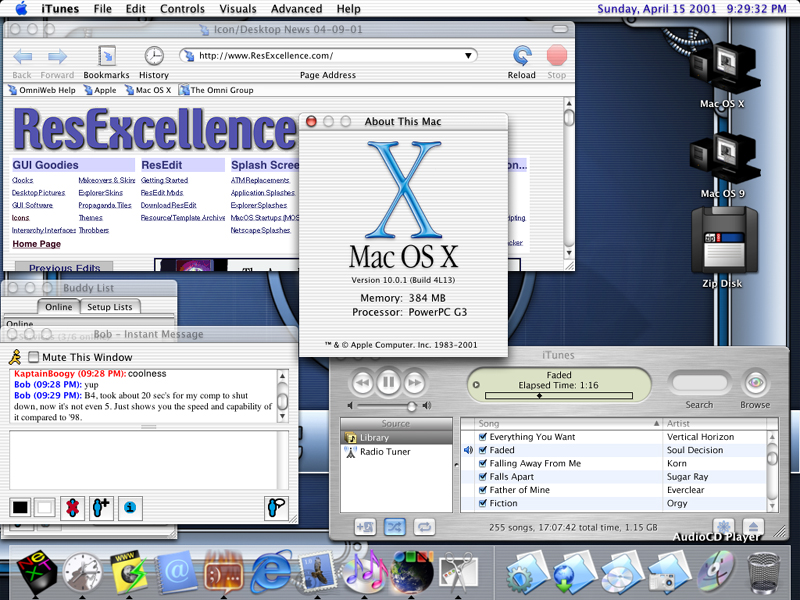Viewport: 800px width, 600px height.
Task: Open the History clock icon
Action: click(154, 57)
